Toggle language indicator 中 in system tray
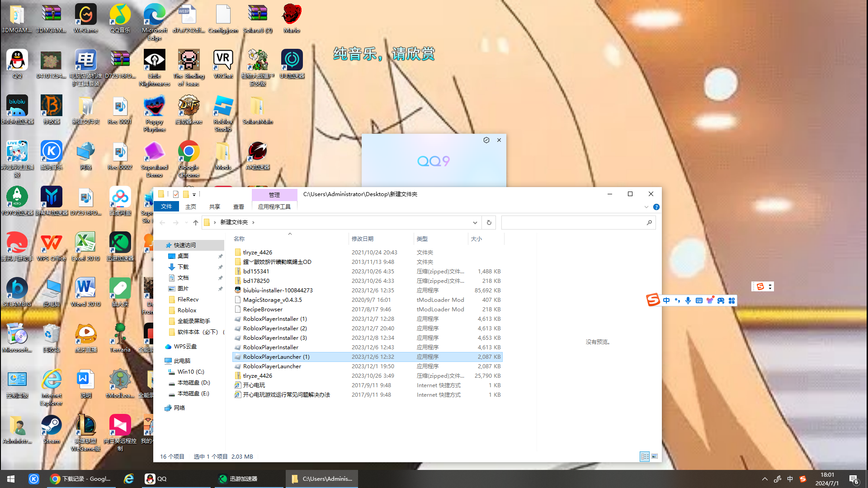Viewport: 868px width, 488px height. (790, 479)
